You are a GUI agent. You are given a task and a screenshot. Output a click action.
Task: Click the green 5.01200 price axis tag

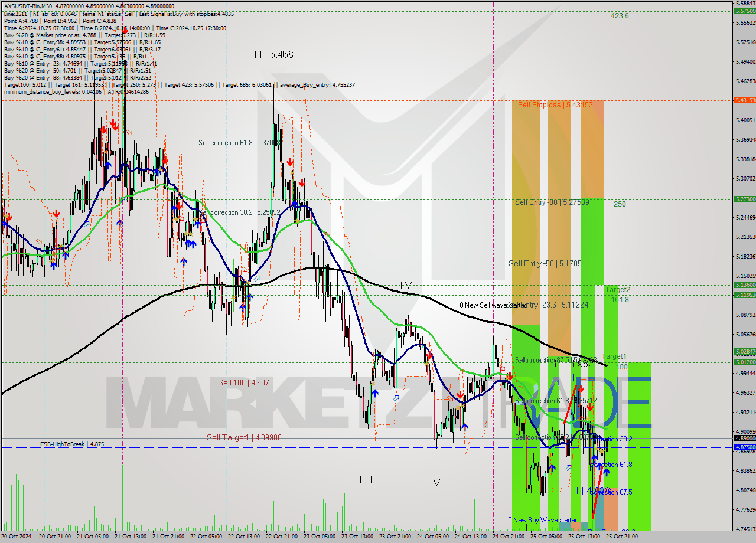(744, 362)
